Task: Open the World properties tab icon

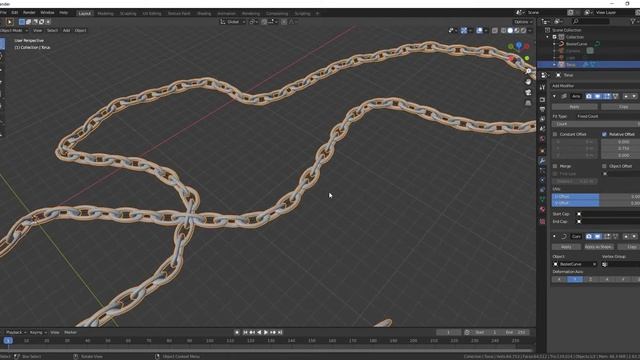Action: click(x=542, y=139)
